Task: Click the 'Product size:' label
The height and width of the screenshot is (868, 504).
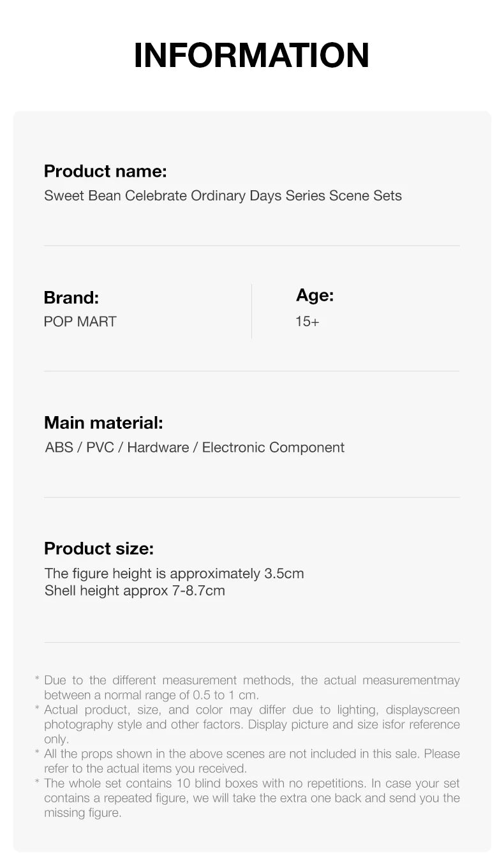Action: coord(99,548)
